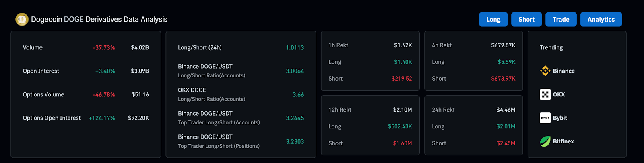Screen dimensions: 644x163
Task: Click the Dogecoin logo icon
Action: (x=22, y=19)
